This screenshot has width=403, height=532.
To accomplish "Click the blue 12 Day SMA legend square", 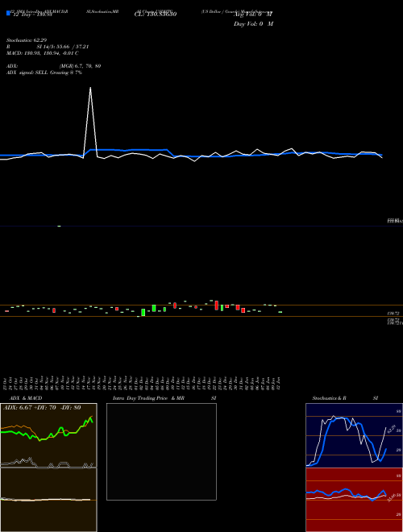I will [x=8, y=14].
